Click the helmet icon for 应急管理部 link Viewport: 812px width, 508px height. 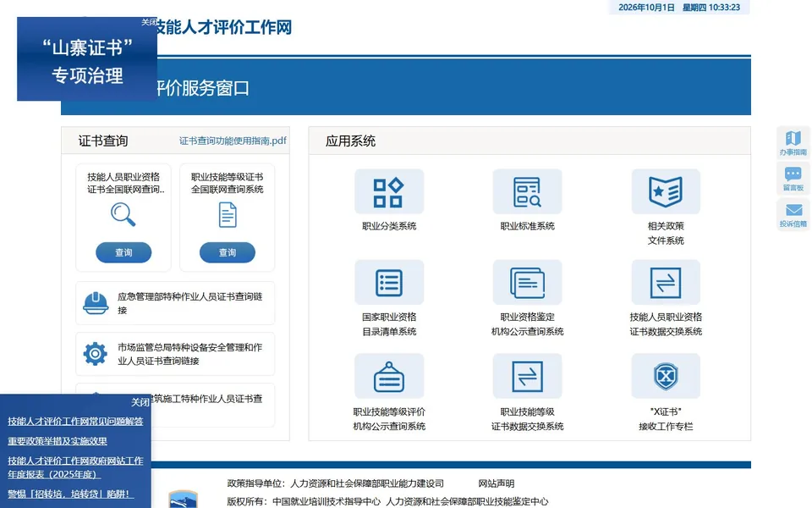coord(96,303)
